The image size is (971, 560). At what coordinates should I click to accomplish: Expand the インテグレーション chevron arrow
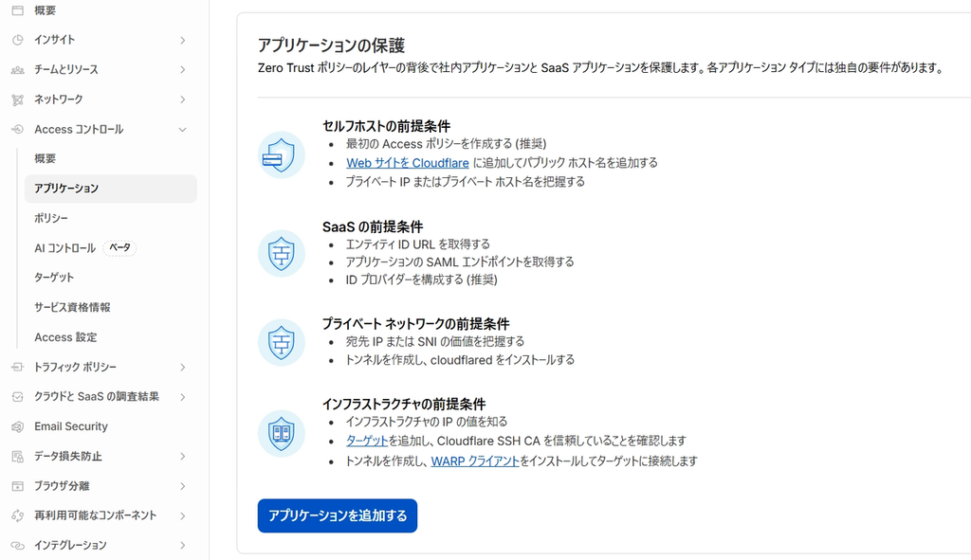tap(183, 546)
